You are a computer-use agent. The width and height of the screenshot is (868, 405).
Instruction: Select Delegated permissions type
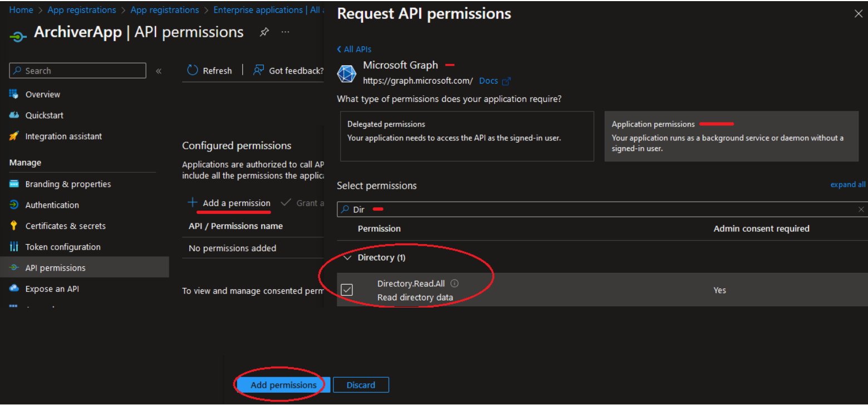pyautogui.click(x=467, y=136)
